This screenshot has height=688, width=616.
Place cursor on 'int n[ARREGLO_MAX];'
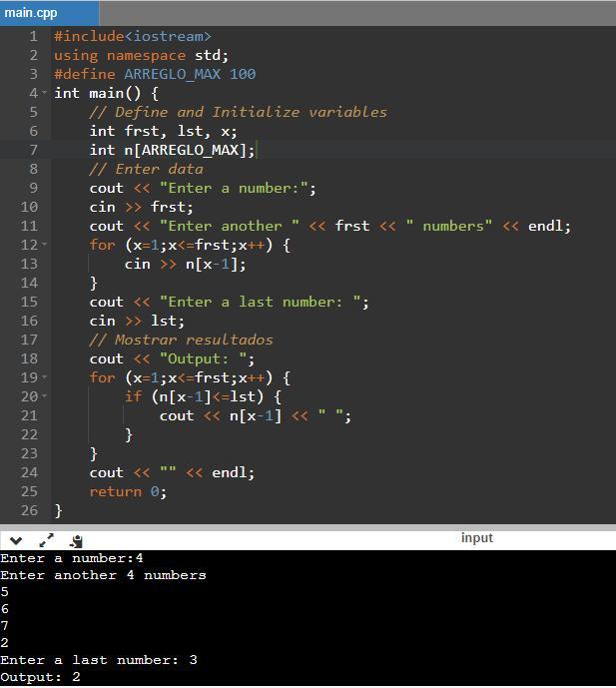point(172,150)
